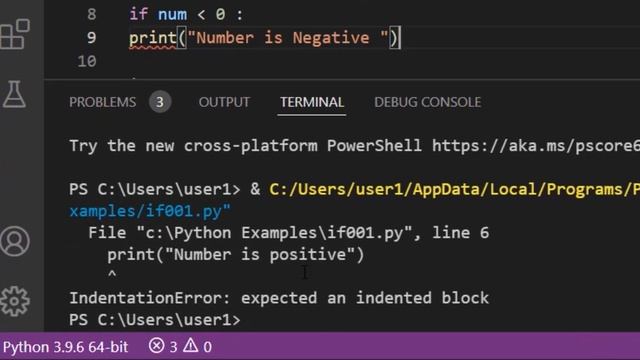Click line number 8 in the gutter
The height and width of the screenshot is (360, 640).
pos(91,14)
